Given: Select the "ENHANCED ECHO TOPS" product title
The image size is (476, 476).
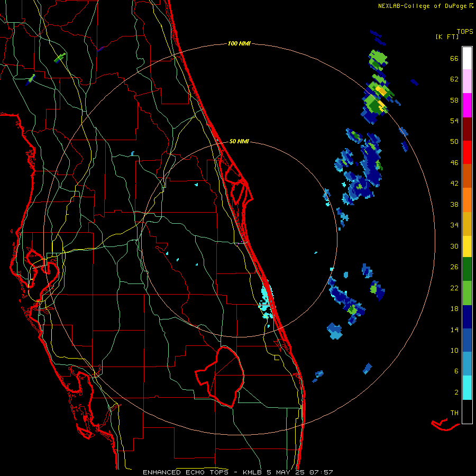Looking at the screenshot, I should [x=188, y=472].
